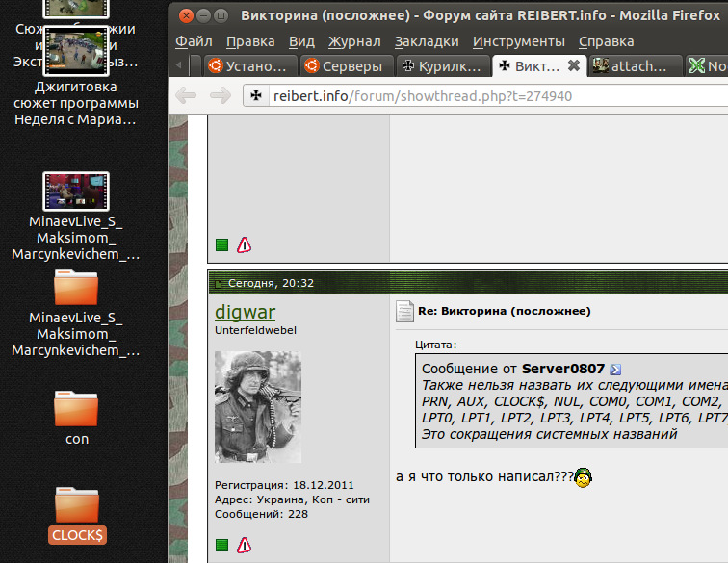The image size is (728, 563).
Task: Switch to the Серверы tab
Action: point(347,65)
